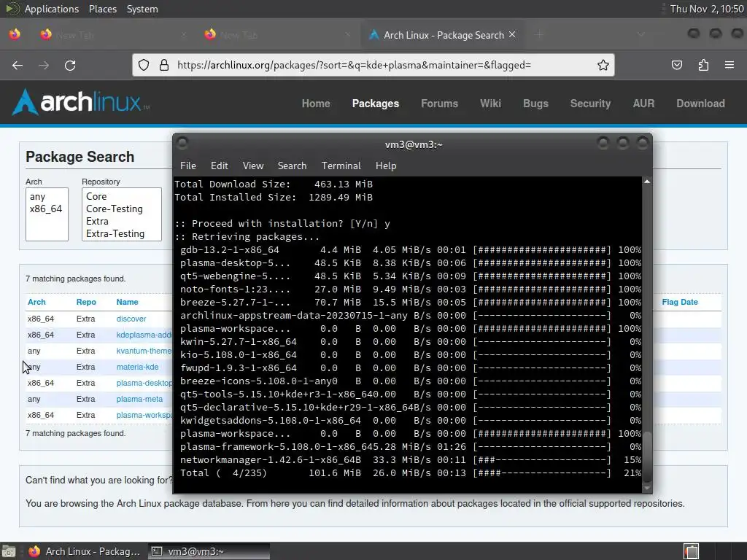Open a new tab with plus button
The image size is (747, 560).
[x=539, y=34]
